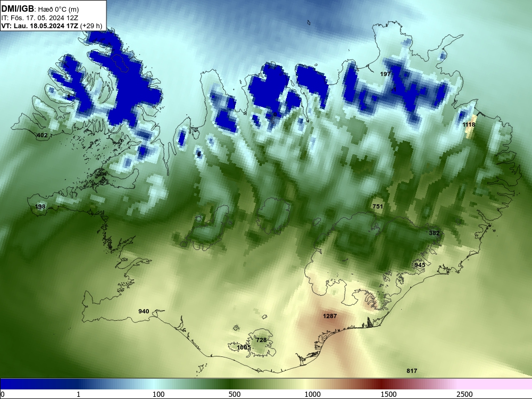
Task: Click the 'IT: Fös. 17. 05. 2024 12Z' line
Action: click(x=40, y=18)
